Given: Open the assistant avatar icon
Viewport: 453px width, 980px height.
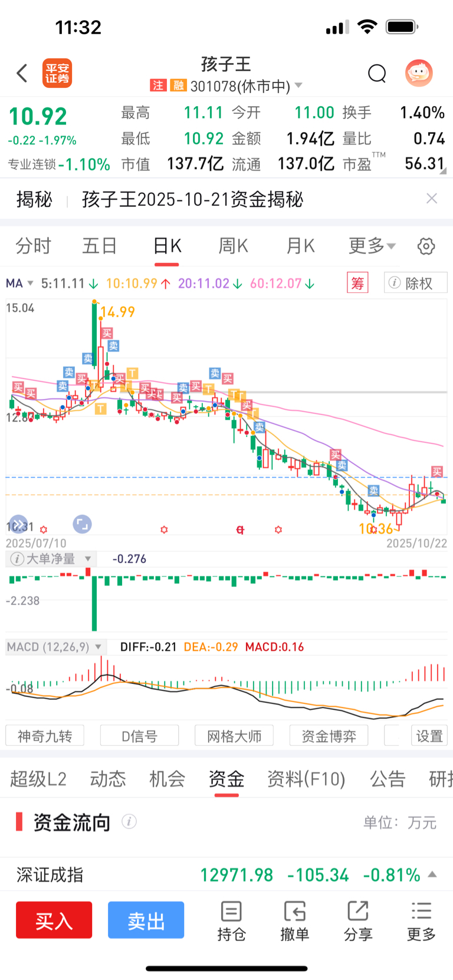Looking at the screenshot, I should (419, 73).
